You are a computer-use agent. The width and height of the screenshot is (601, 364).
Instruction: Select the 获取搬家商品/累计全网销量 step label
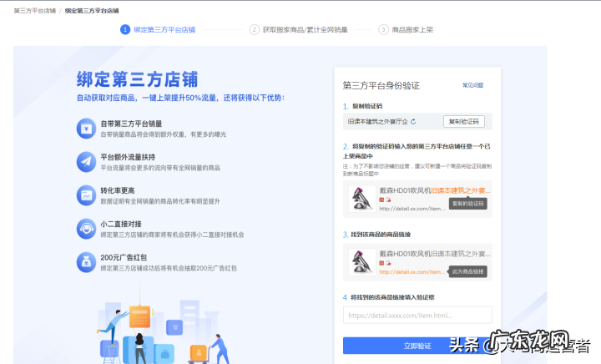coord(306,29)
